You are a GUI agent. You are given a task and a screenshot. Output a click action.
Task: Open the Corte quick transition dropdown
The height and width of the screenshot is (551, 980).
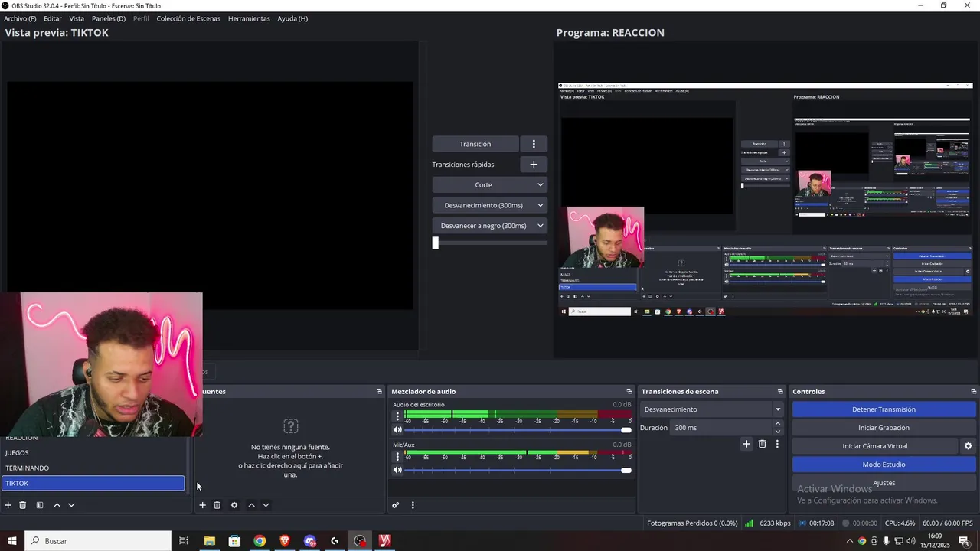[490, 185]
